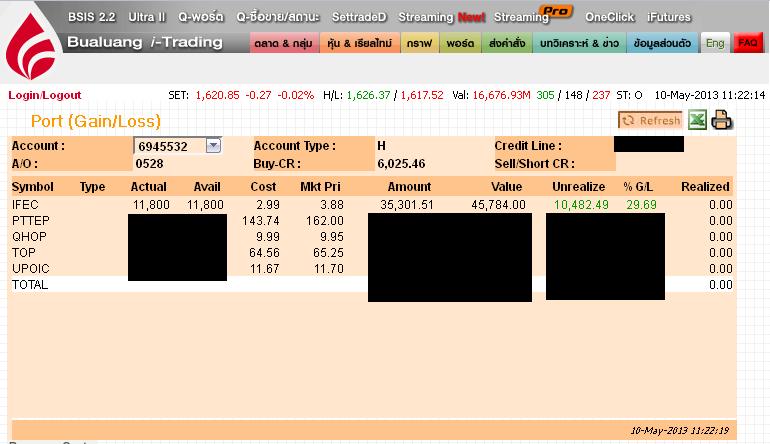Open Ultra II in top menu
Viewport: 770px width, 444px height.
(x=147, y=17)
